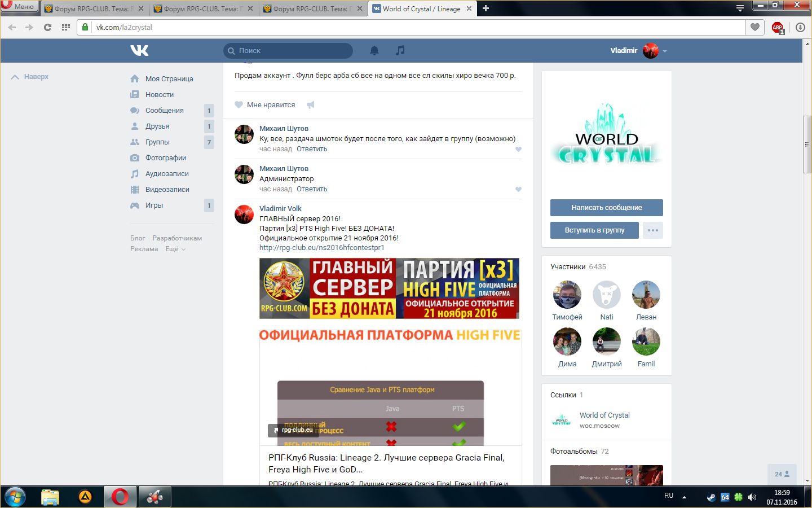Expand the Ещё footer menu

tap(175, 249)
